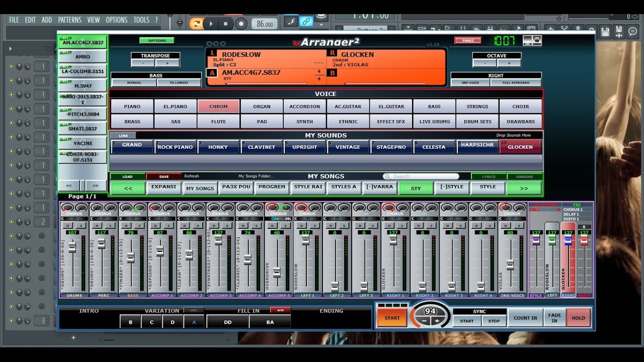Open the HALL reverb type selector
The width and height of the screenshot is (644, 362).
coord(545,209)
